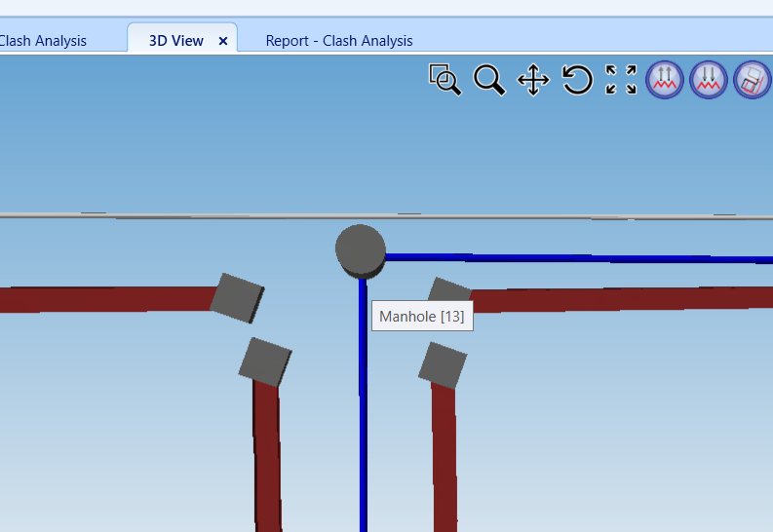This screenshot has height=532, width=773.
Task: Select the gray box ending the left red pipe
Action: 237,298
